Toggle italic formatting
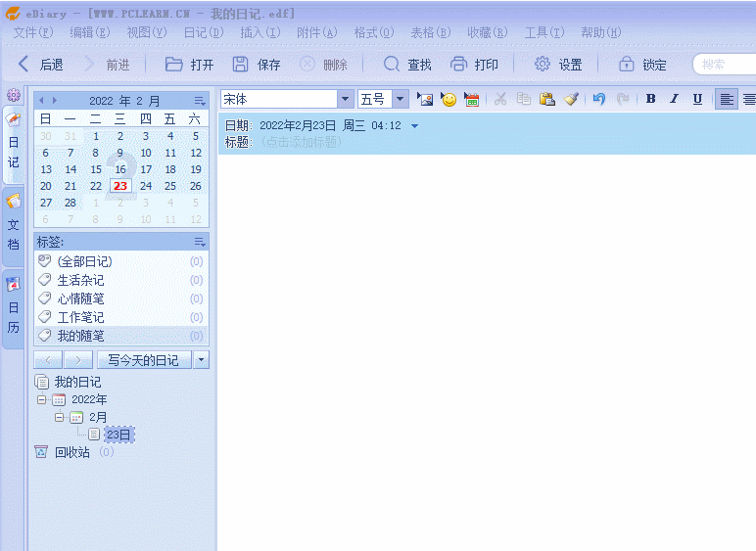 (674, 99)
